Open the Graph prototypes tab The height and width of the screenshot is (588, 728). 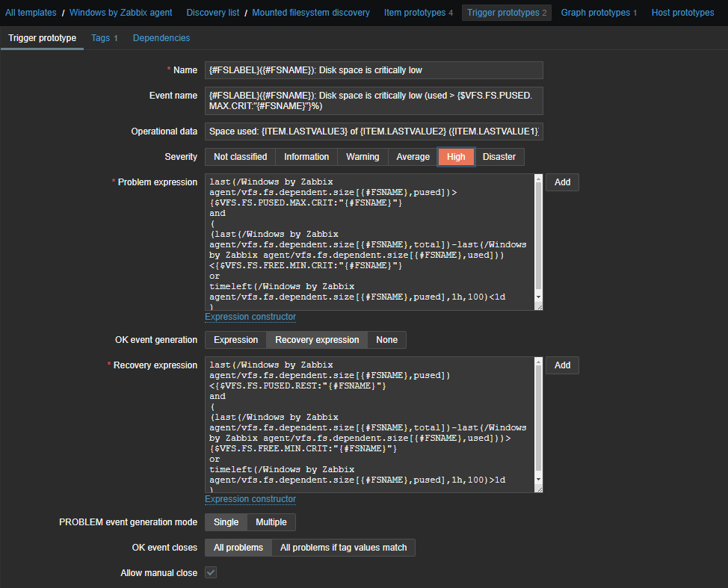click(599, 13)
